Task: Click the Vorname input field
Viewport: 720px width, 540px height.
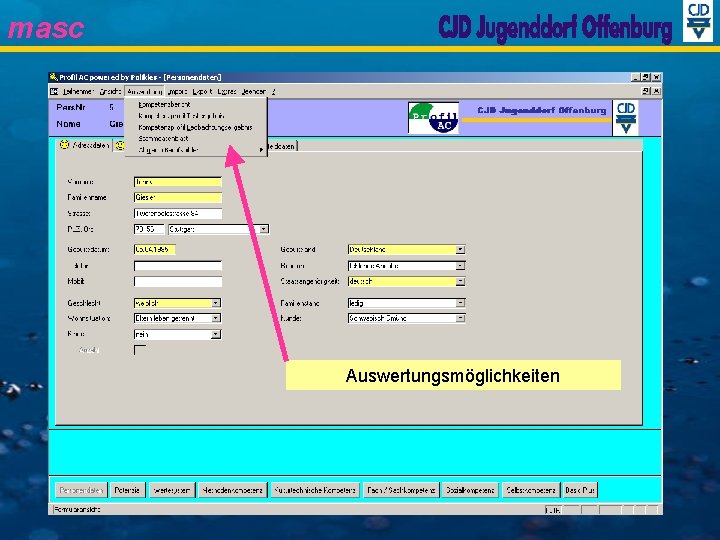Action: [178, 182]
